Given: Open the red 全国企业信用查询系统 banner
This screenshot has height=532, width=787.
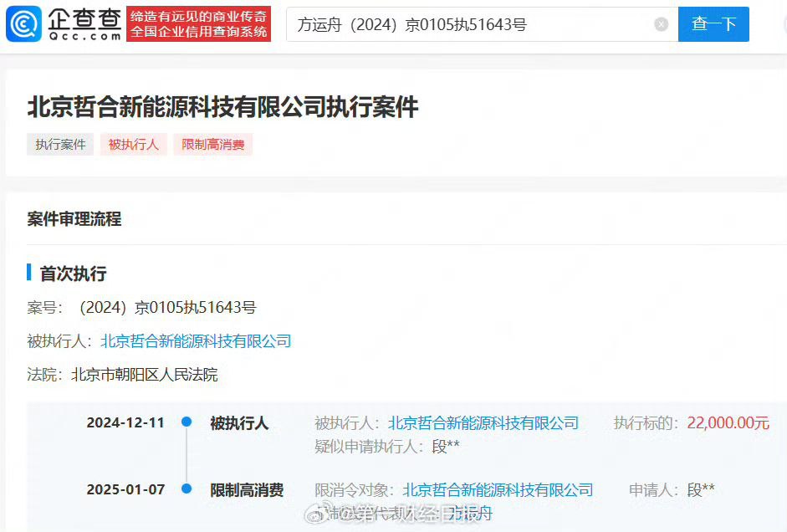Looking at the screenshot, I should coord(198,24).
